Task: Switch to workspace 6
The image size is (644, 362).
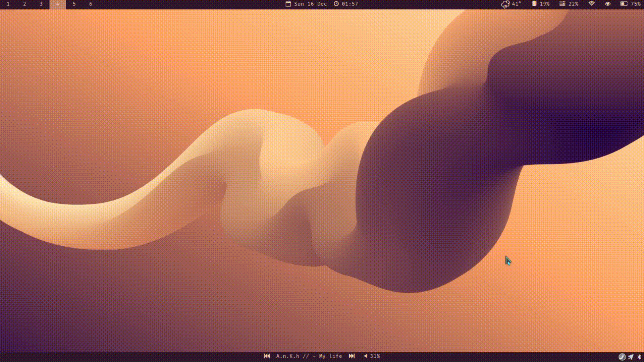Action: tap(91, 4)
